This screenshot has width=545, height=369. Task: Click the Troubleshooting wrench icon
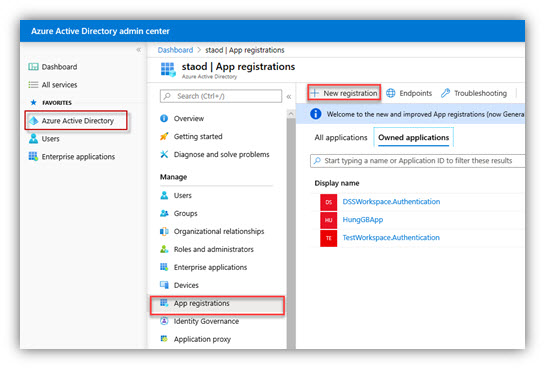[x=446, y=93]
